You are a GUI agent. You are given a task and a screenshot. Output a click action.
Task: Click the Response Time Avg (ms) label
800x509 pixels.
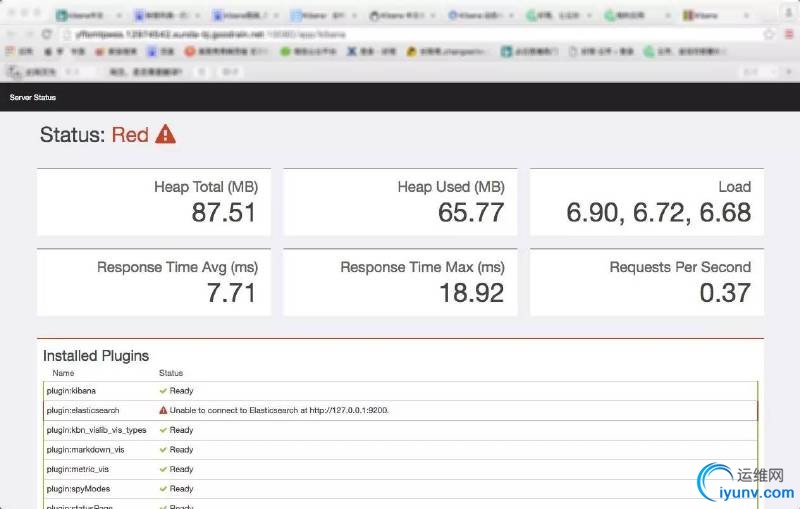[178, 267]
